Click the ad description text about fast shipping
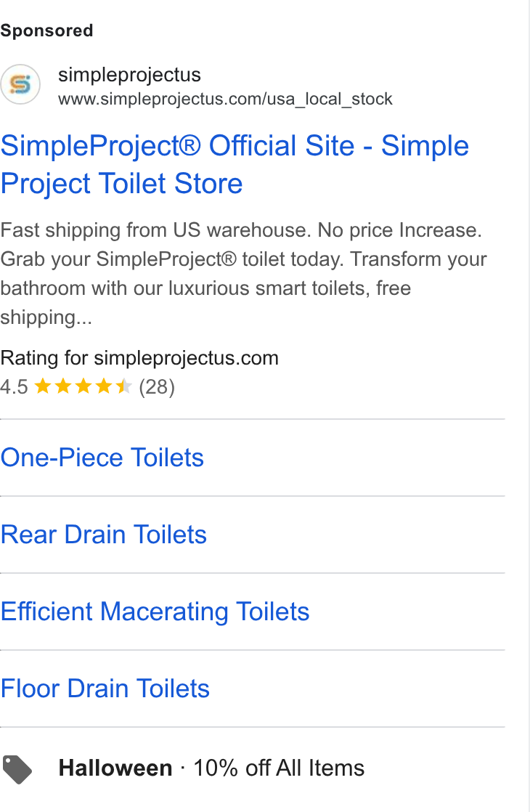Screen dimensions: 530x812 pyautogui.click(x=243, y=273)
